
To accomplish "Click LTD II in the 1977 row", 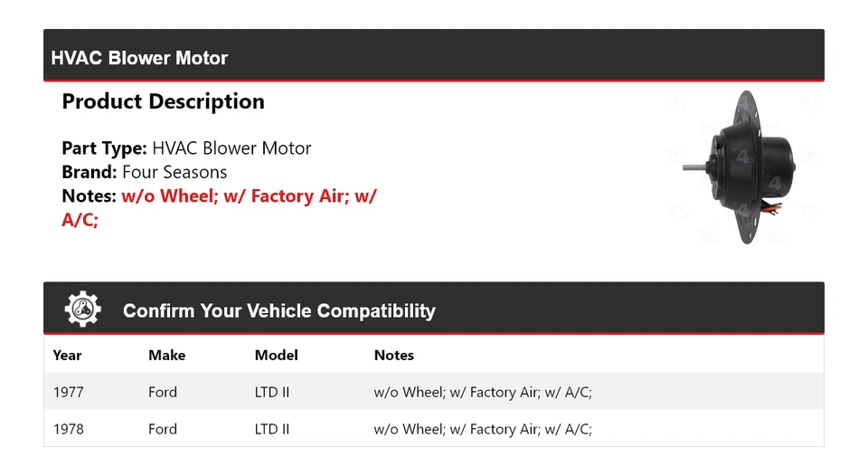I will click(x=272, y=392).
